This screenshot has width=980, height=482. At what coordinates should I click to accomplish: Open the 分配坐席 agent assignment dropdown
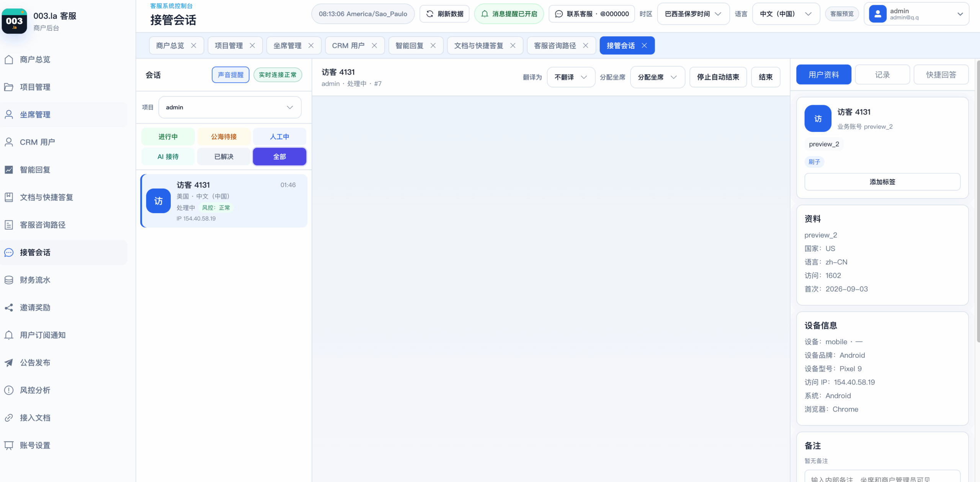(x=657, y=77)
